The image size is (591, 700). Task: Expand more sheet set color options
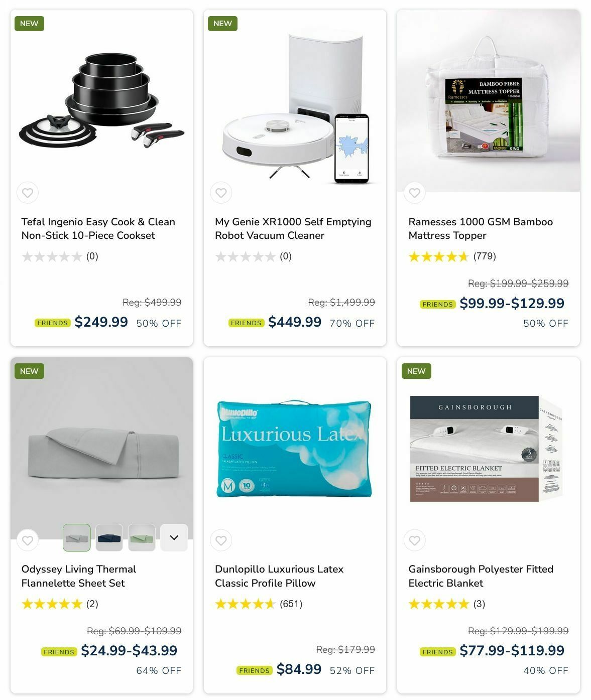click(174, 537)
